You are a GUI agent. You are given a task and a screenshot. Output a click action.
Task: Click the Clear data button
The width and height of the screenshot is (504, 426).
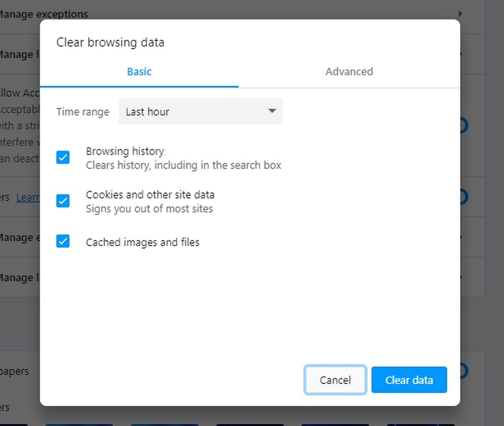(409, 380)
